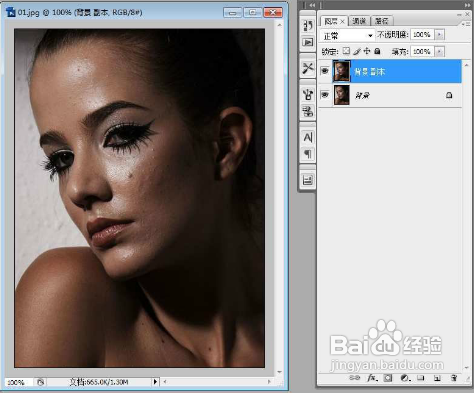This screenshot has width=474, height=393.
Task: Click the layers list scroll down arrow
Action: (467, 368)
